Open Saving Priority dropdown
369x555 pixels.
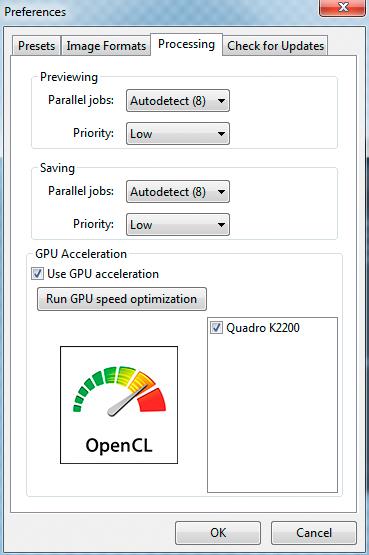(178, 225)
